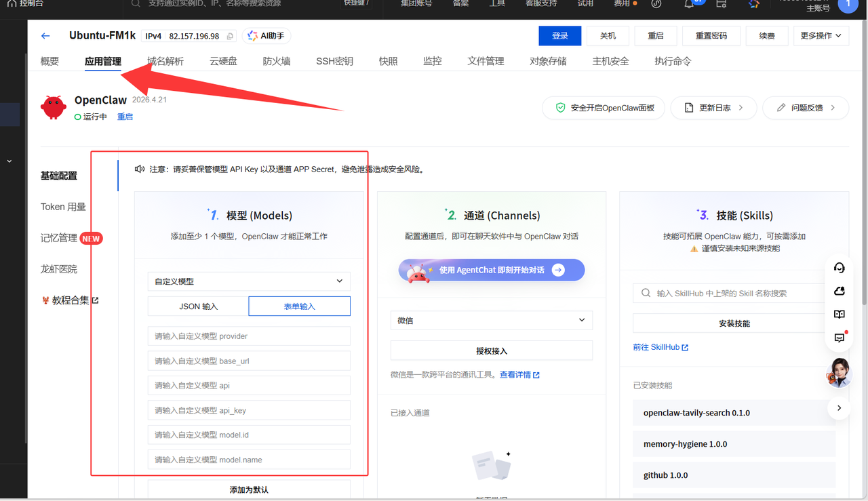Screen dimensions: 868x501
Task: Select the openclaw-tavily-search 0.1.0 skill row
Action: [x=734, y=413]
